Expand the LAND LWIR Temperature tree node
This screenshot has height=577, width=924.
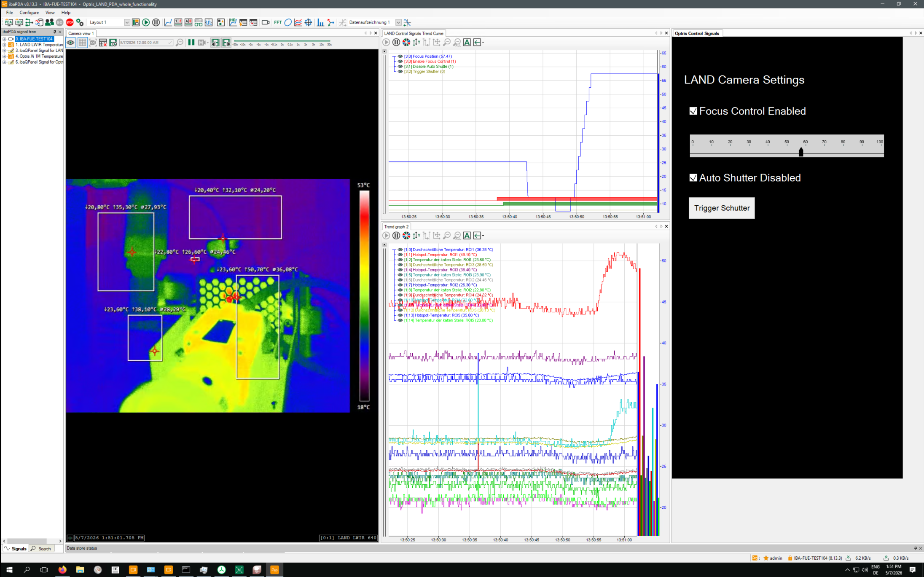point(4,45)
